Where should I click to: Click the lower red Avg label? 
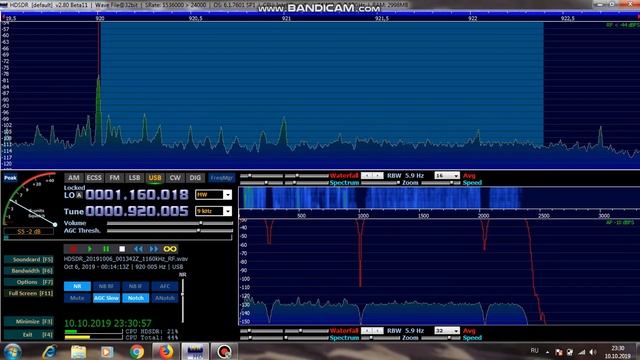pyautogui.click(x=469, y=331)
